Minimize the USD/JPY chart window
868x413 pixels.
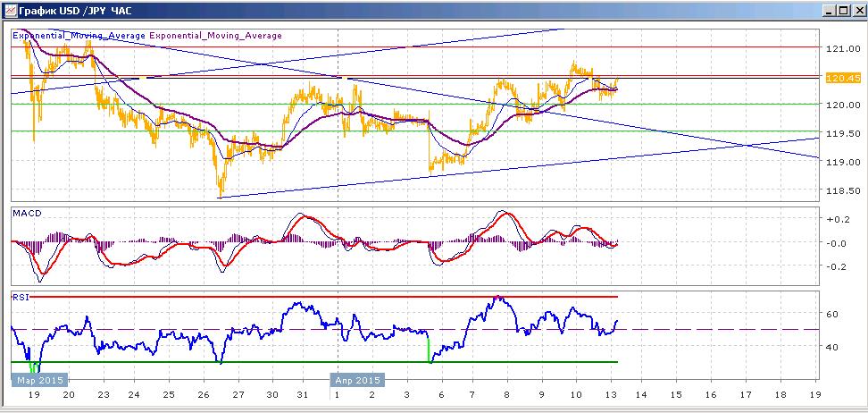coord(828,11)
